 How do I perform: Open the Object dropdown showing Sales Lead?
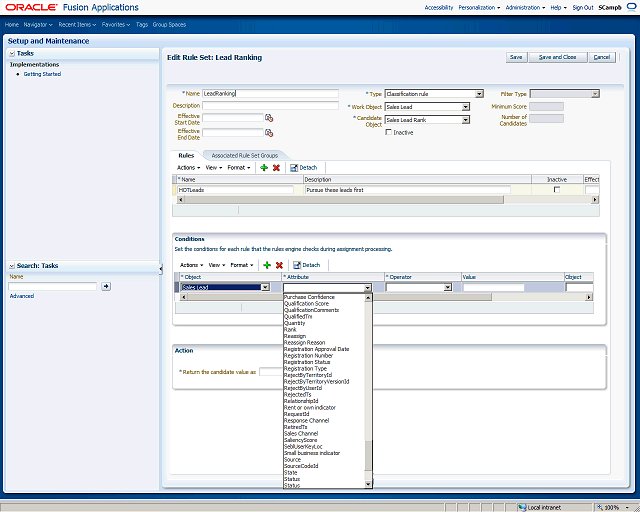point(265,287)
